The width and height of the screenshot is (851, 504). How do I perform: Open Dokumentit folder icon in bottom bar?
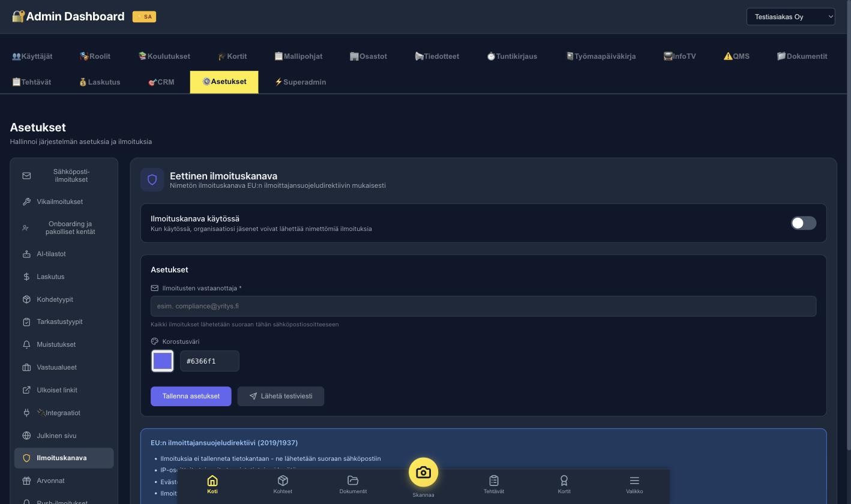point(353,481)
